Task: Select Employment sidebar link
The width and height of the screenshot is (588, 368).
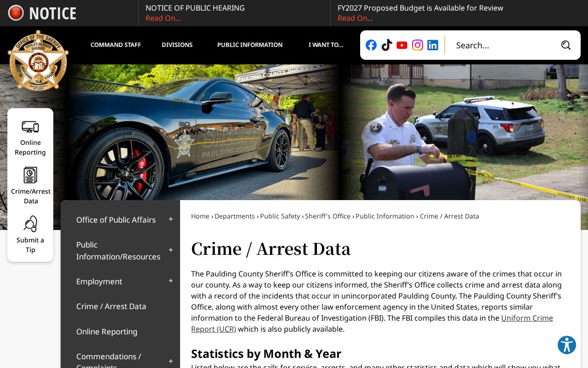Action: tap(99, 282)
